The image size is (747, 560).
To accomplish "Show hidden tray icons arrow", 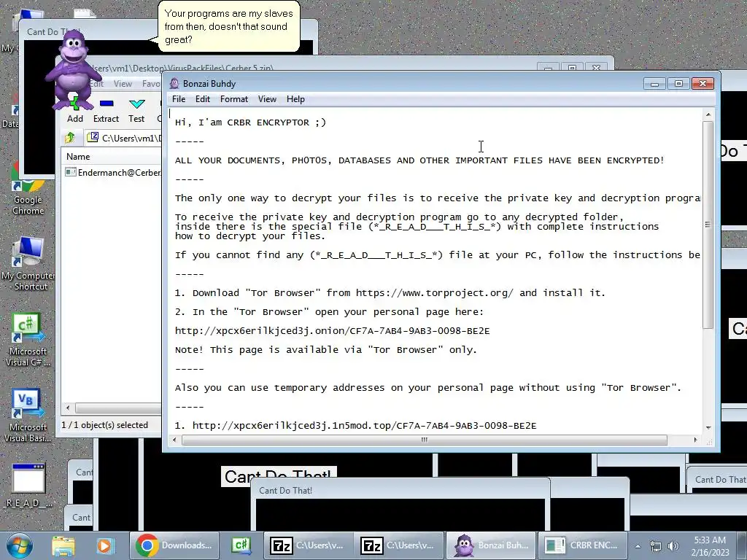I will (x=638, y=546).
